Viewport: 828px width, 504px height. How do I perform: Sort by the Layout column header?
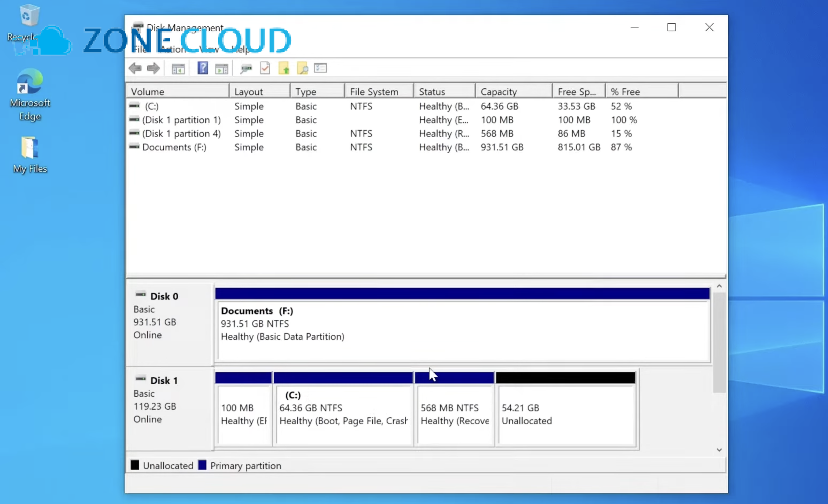tap(260, 92)
